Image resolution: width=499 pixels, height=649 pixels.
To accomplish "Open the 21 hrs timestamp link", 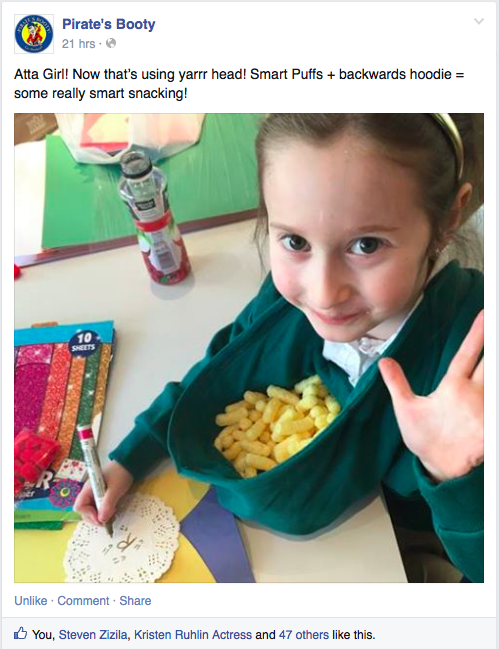I will 79,44.
